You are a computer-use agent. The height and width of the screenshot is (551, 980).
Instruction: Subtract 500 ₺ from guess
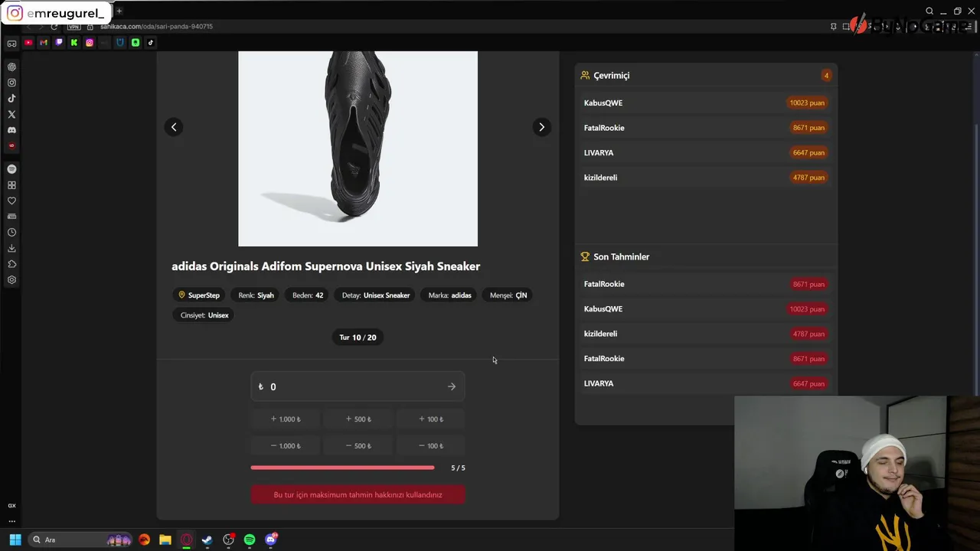pos(358,445)
